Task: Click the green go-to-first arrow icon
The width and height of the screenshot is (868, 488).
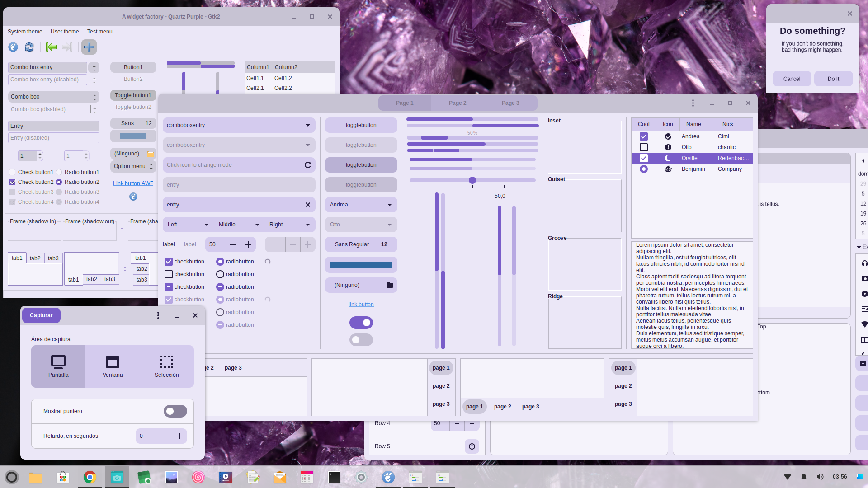Action: (x=51, y=47)
